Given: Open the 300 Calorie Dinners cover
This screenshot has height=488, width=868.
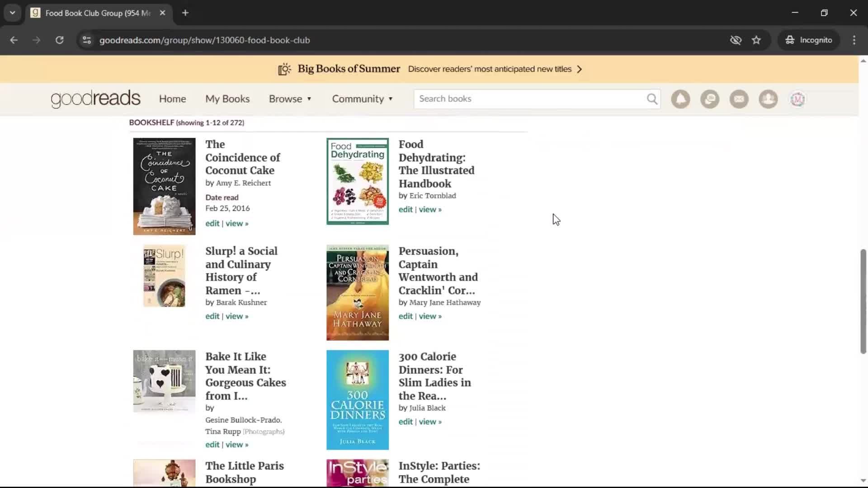Looking at the screenshot, I should coord(358,400).
